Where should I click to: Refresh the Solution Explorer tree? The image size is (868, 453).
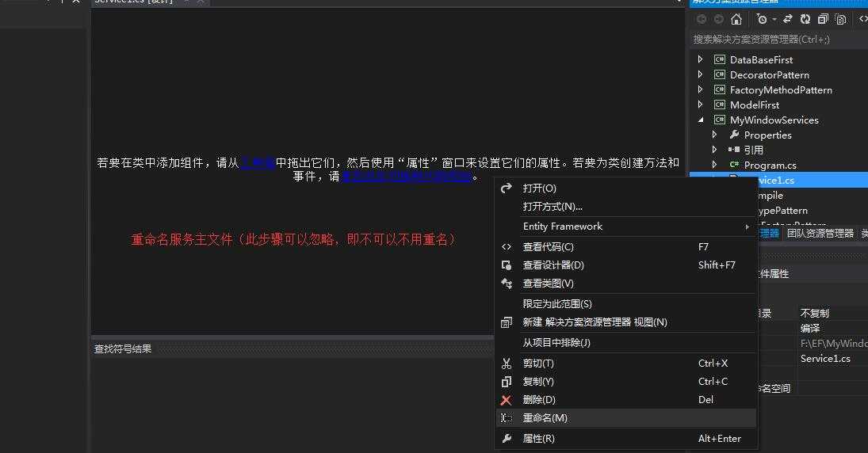click(805, 19)
